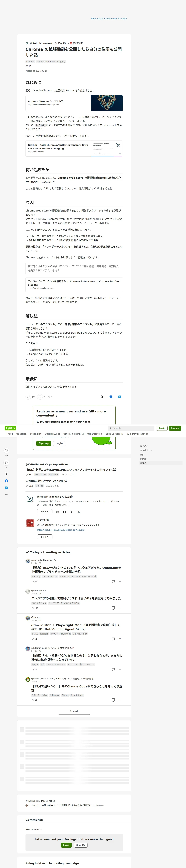
Task: Open AI x Dev x Team link
Action: coord(138,434)
